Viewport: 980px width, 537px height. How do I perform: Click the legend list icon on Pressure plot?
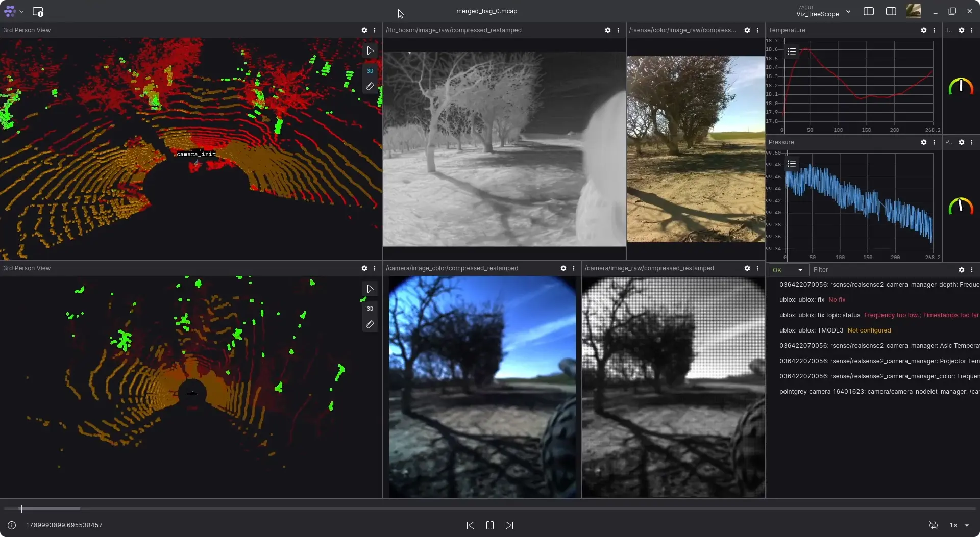[792, 163]
